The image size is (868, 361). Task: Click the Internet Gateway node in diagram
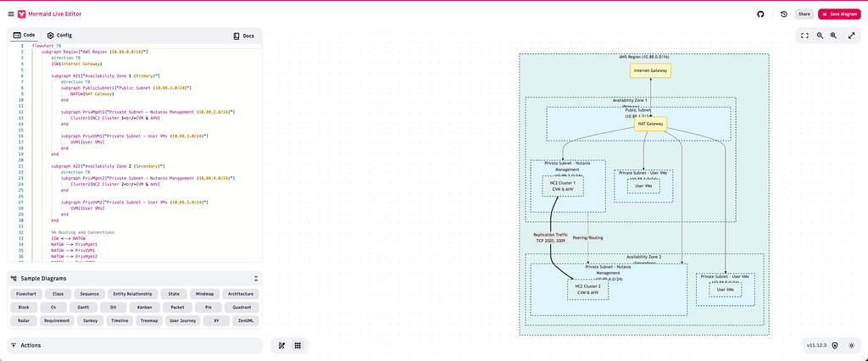(650, 71)
